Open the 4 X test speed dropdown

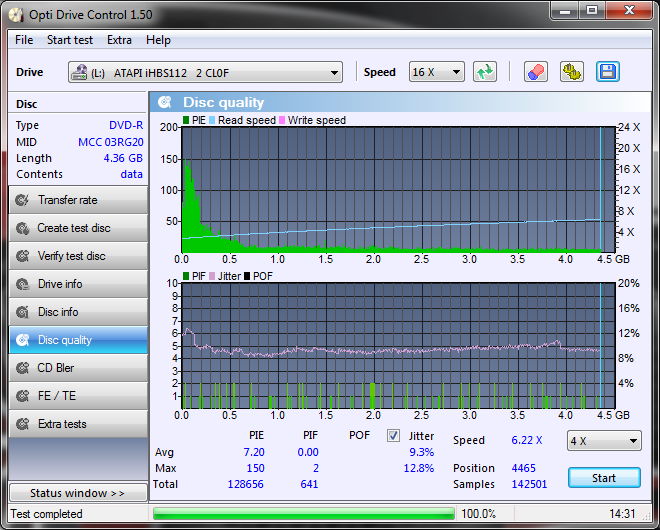point(604,441)
